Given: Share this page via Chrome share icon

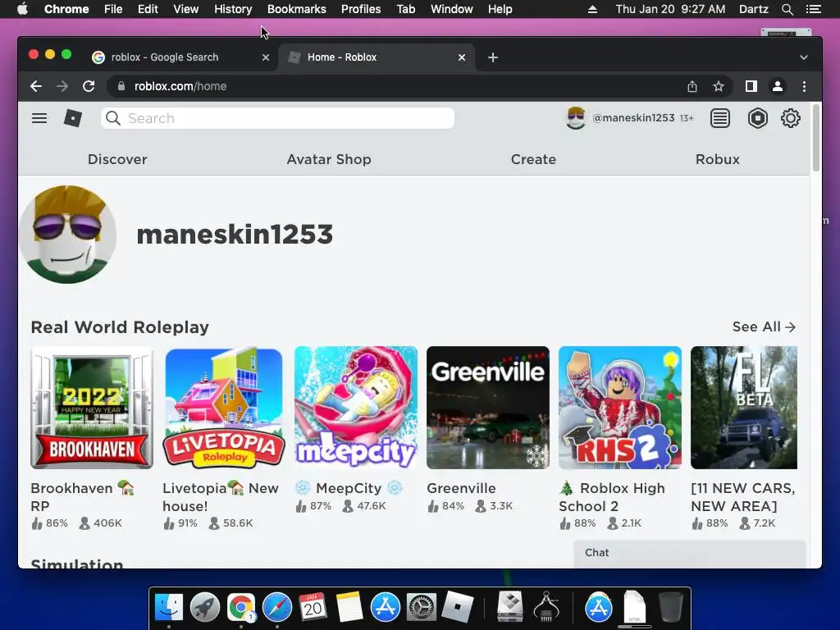Looking at the screenshot, I should coord(692,86).
